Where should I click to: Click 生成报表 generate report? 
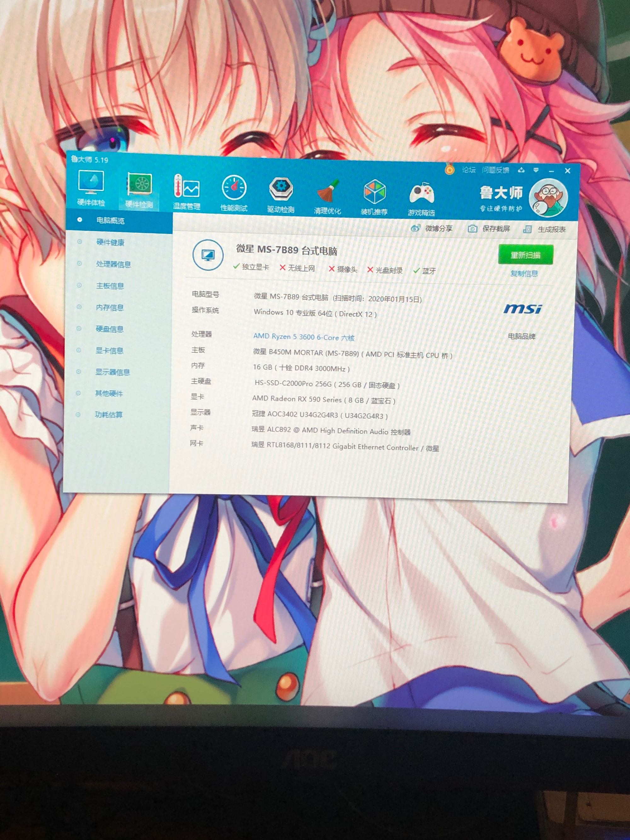[544, 229]
